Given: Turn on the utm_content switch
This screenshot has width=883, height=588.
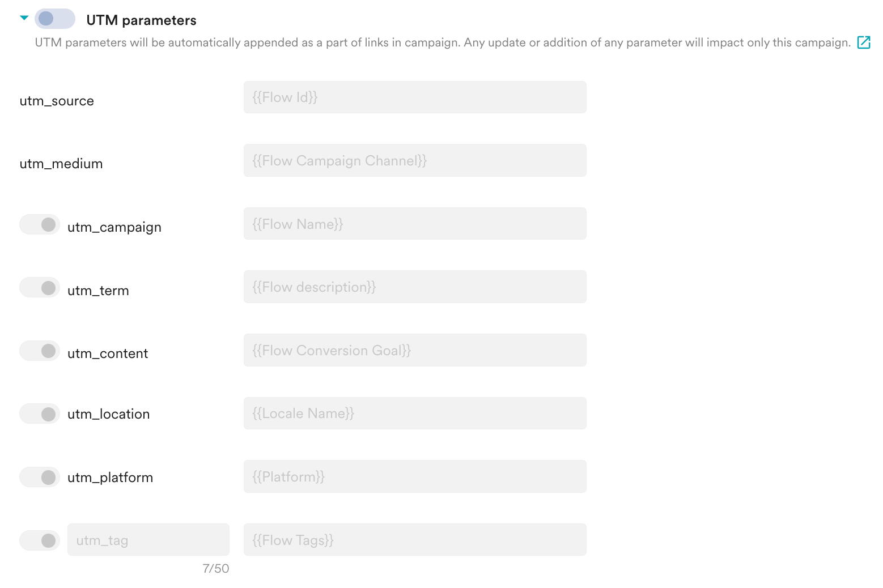Looking at the screenshot, I should [x=40, y=351].
